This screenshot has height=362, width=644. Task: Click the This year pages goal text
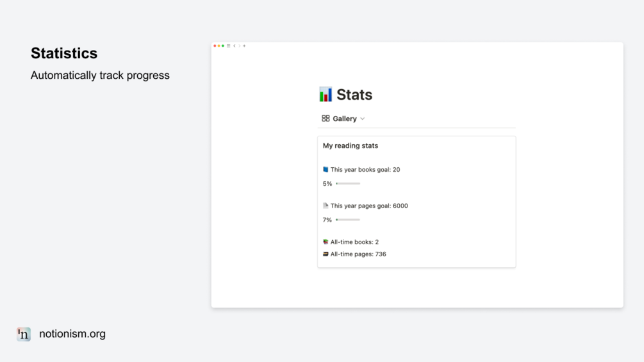[369, 206]
